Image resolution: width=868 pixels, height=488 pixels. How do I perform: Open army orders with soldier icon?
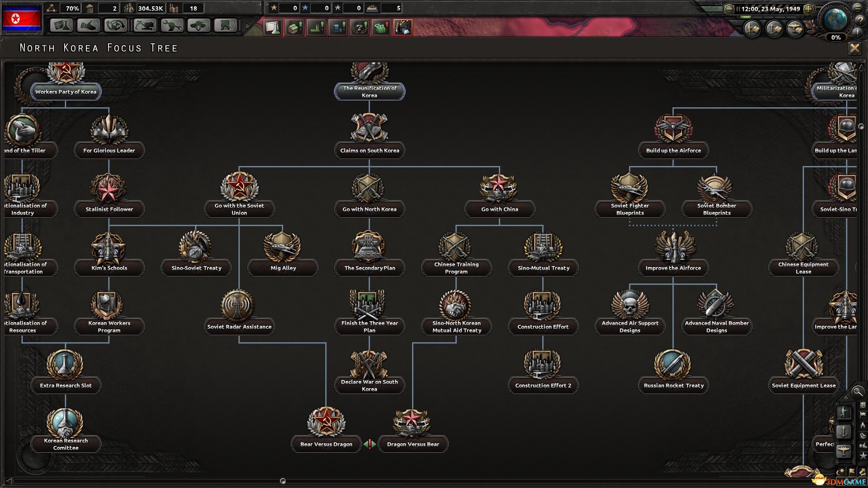coord(752,29)
